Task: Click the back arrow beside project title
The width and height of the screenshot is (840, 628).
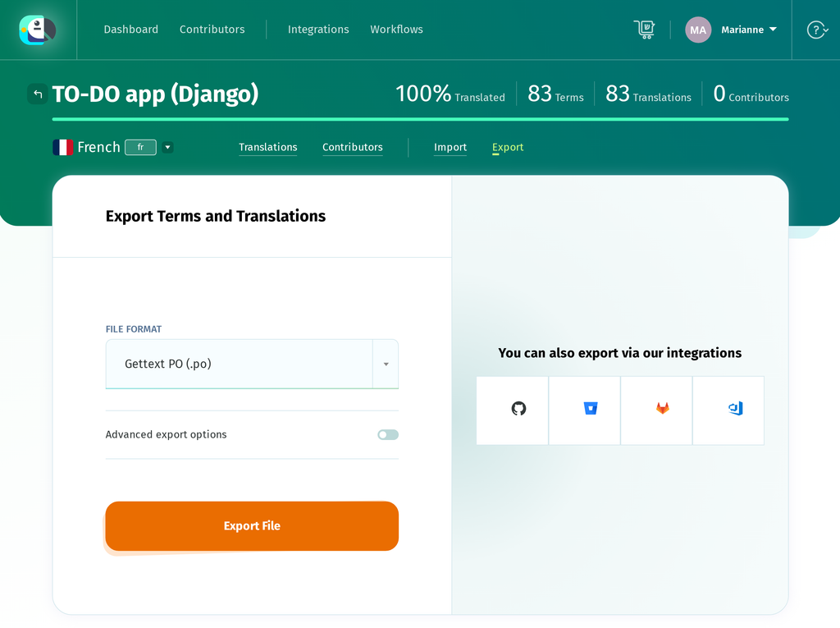Action: click(38, 94)
